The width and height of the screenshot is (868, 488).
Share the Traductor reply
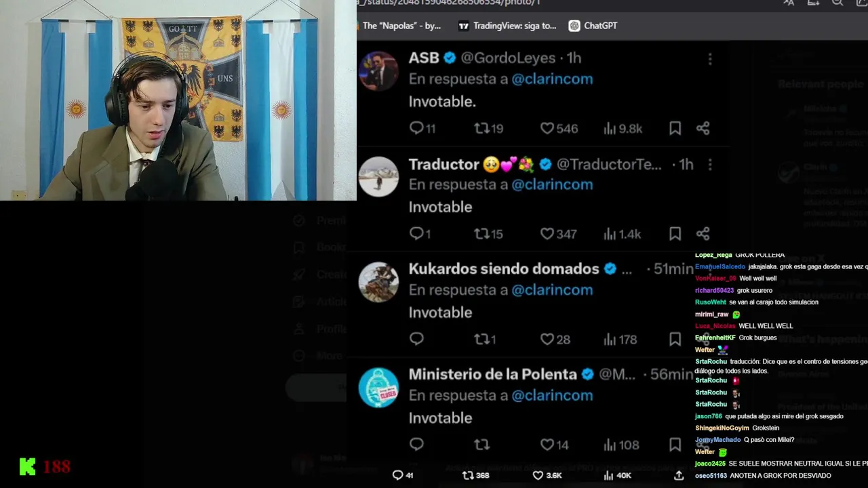point(703,234)
